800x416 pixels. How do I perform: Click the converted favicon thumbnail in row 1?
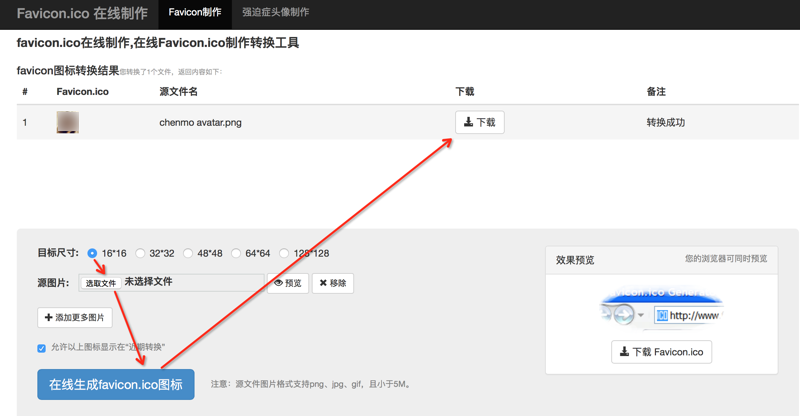tap(67, 123)
